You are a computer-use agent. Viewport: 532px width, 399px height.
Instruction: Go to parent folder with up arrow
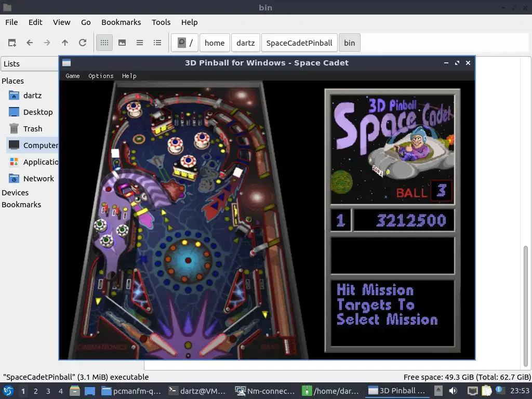[65, 43]
